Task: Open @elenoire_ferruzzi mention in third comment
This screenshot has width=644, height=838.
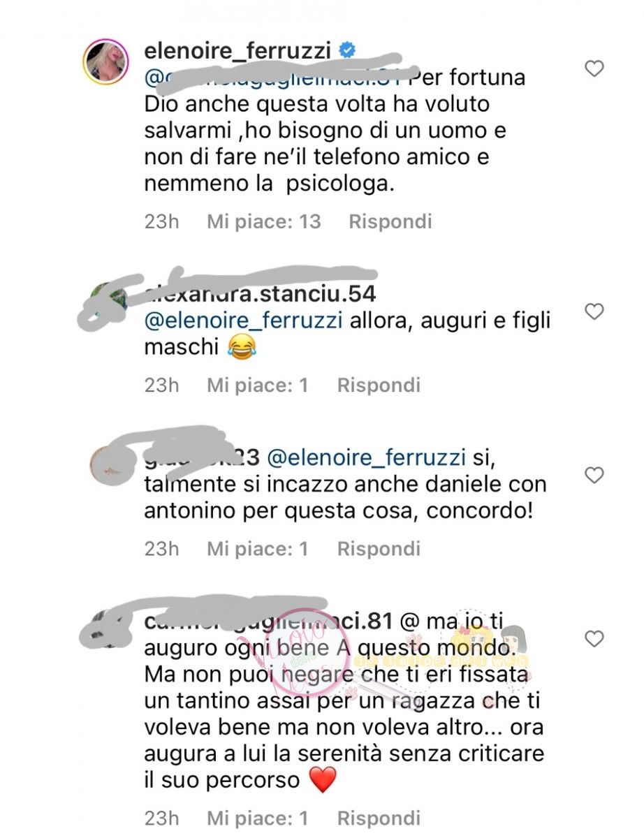Action: click(x=367, y=458)
